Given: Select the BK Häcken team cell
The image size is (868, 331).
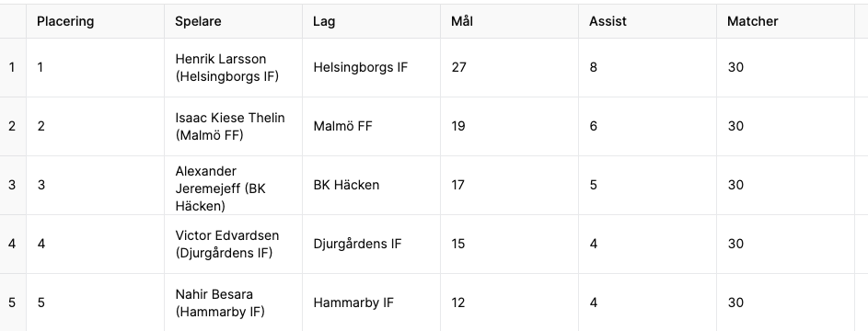Looking at the screenshot, I should coord(372,185).
